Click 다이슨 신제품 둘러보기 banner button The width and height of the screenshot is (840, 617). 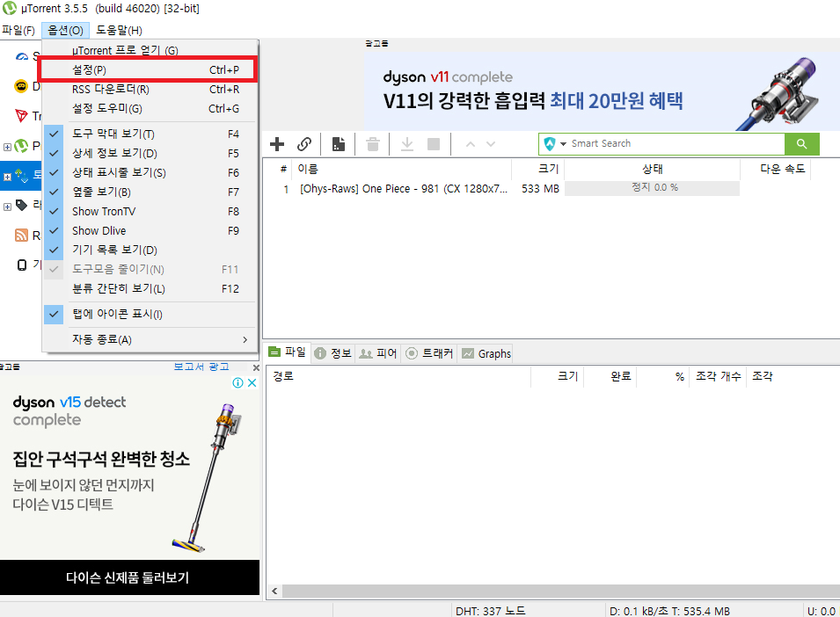(x=129, y=577)
